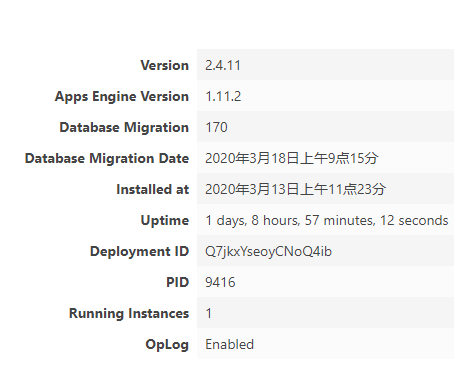
Task: Select the uptime value 1 days, 8 hours
Action: 253,220
